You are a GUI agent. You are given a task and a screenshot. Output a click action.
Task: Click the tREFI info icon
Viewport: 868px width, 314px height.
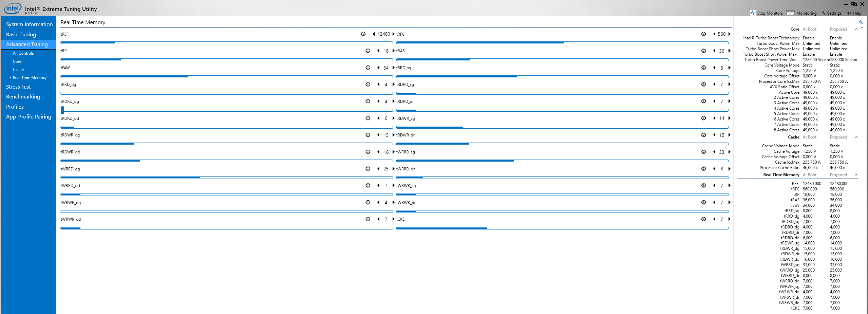point(363,34)
